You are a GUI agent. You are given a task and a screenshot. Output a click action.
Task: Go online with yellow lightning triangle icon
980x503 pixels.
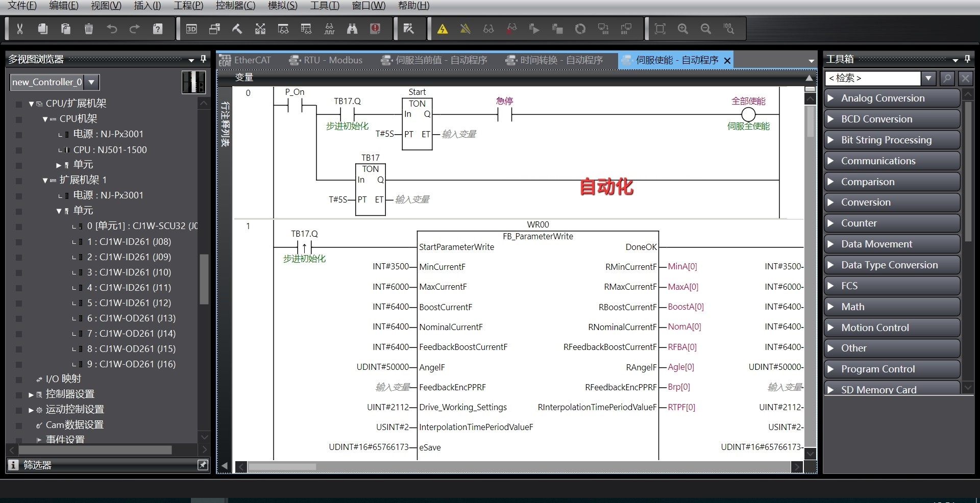point(443,29)
